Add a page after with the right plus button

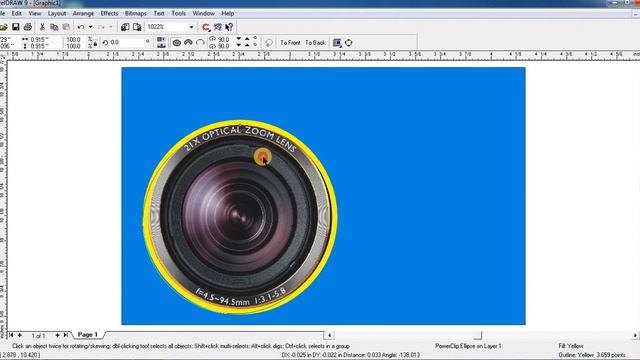coord(57,335)
